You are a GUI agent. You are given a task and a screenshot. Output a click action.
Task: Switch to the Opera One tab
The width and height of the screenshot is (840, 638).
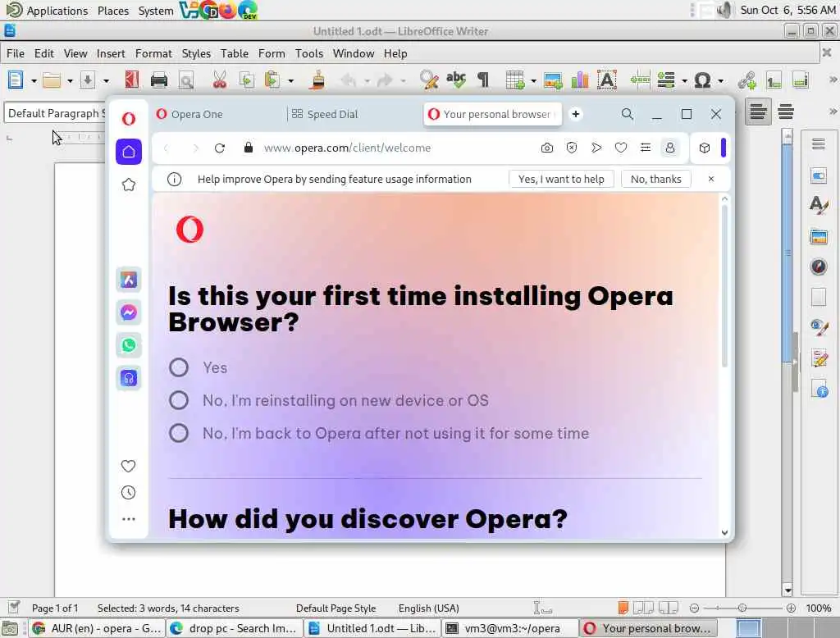click(217, 114)
